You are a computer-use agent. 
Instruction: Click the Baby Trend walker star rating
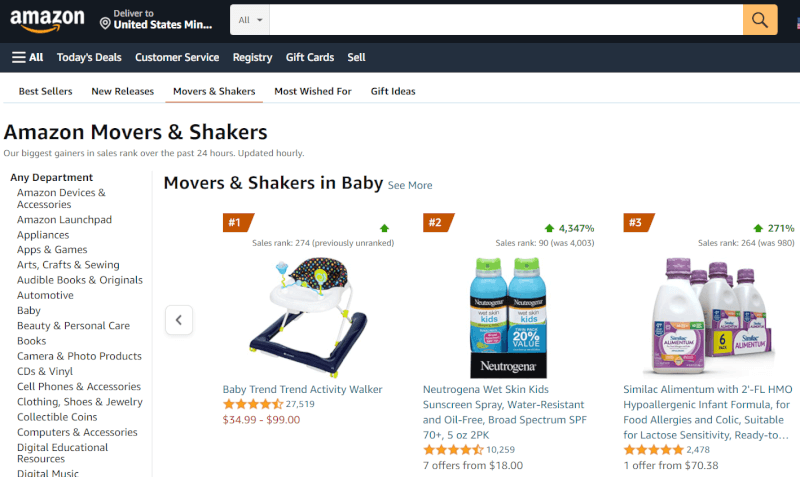tap(252, 404)
